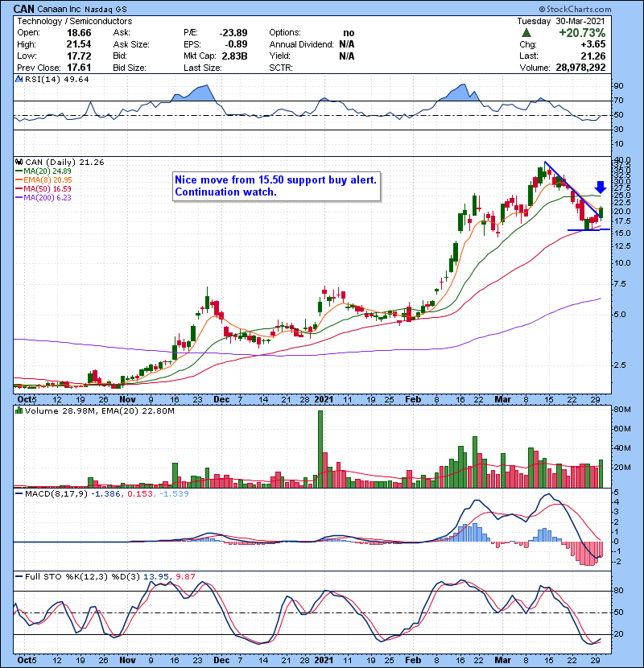644x668 pixels.
Task: Click the stochastic %D value 9.87
Action: pos(185,576)
